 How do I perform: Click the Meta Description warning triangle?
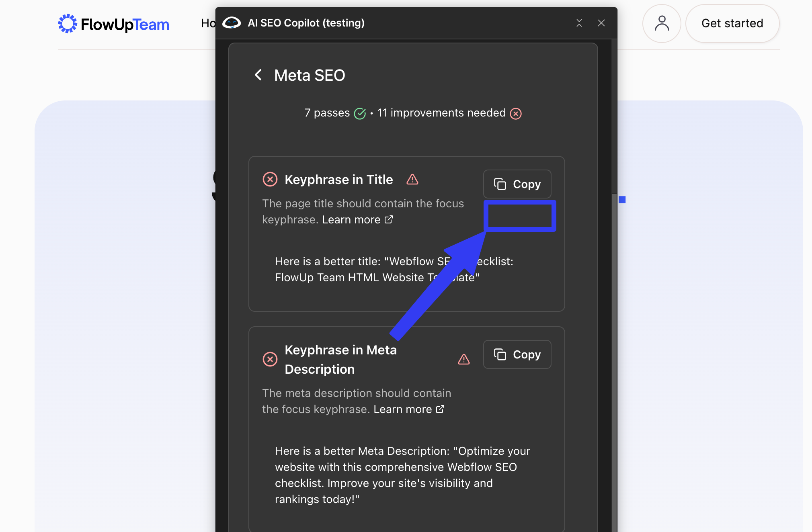pos(464,359)
